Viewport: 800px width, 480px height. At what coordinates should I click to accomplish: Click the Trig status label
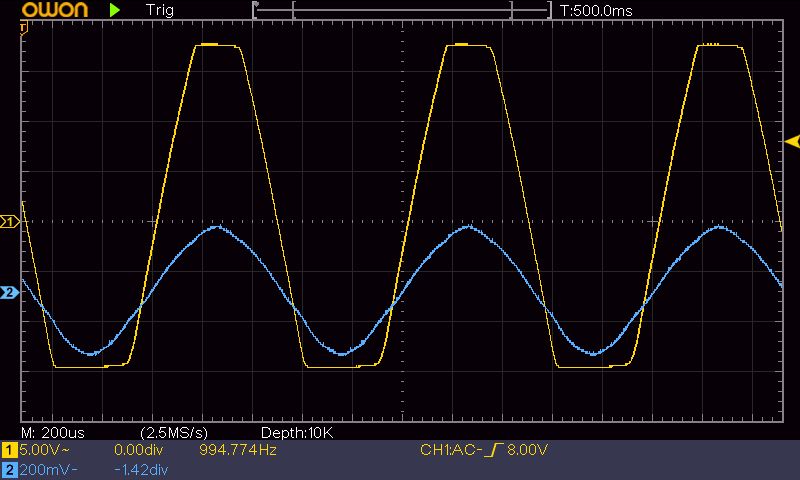point(160,10)
